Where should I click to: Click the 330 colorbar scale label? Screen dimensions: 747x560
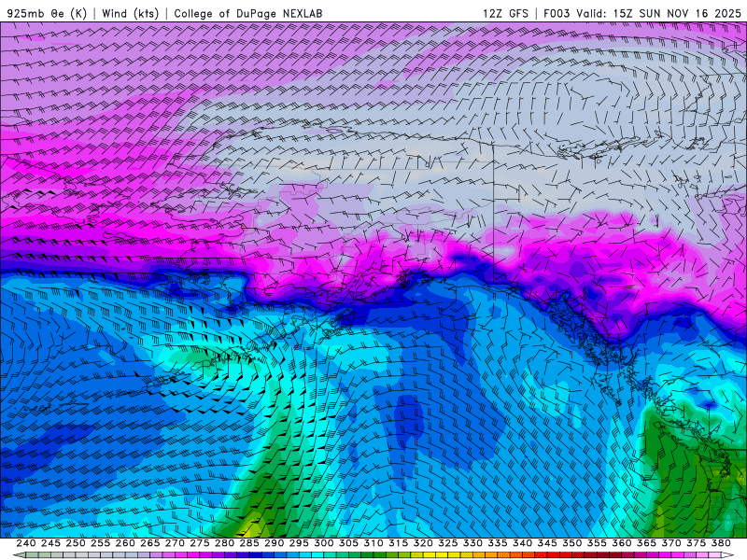472,543
